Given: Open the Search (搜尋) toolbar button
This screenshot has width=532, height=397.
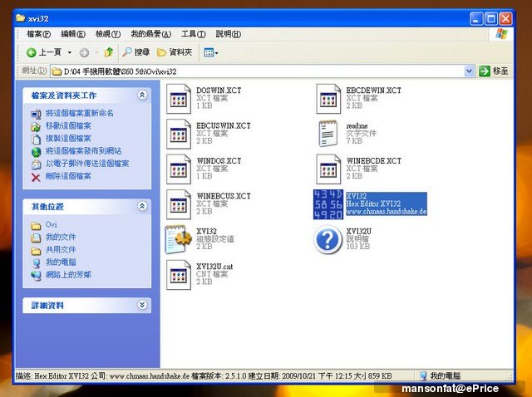Looking at the screenshot, I should click(x=136, y=52).
